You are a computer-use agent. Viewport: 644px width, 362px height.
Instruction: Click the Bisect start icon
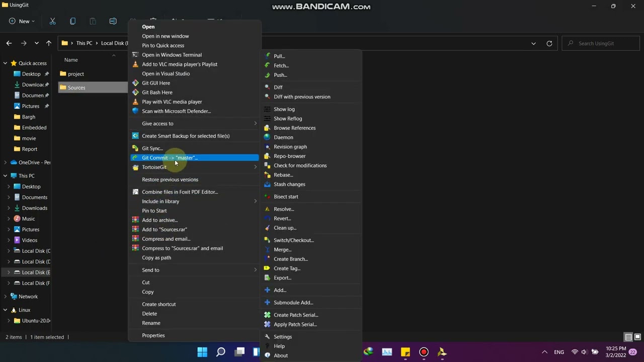pyautogui.click(x=268, y=197)
